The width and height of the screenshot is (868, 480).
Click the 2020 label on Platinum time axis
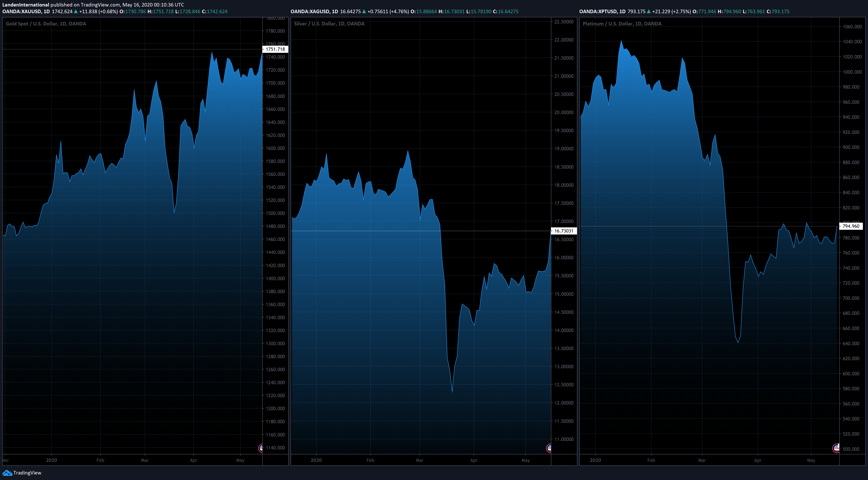(595, 460)
